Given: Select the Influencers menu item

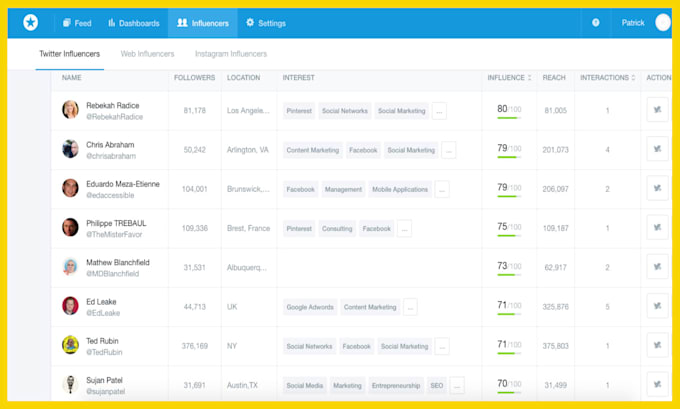Looking at the screenshot, I should tap(203, 23).
